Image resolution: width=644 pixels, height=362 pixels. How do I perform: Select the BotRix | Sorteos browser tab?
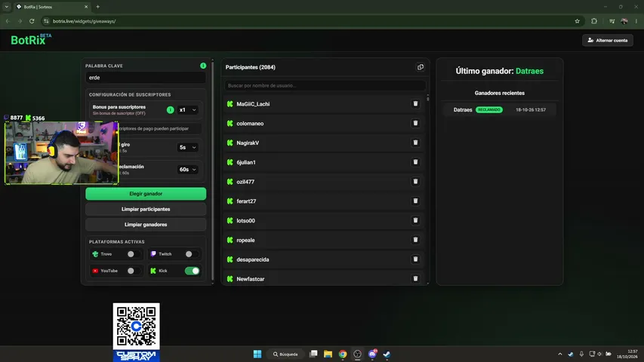click(52, 7)
